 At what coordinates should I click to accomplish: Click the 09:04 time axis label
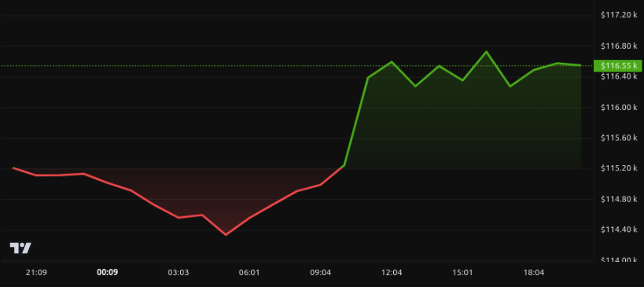pos(320,273)
